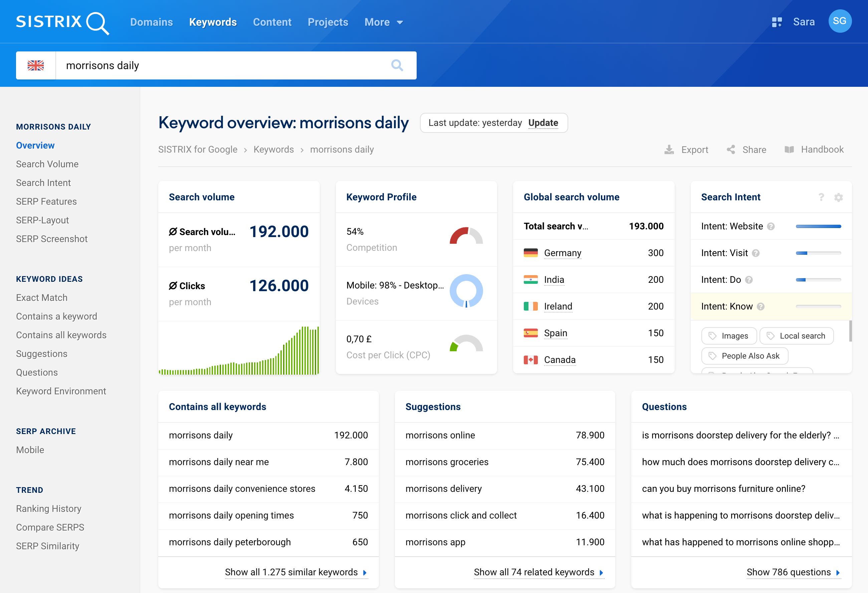Click the Handbook book icon
This screenshot has height=593, width=868.
pos(789,150)
